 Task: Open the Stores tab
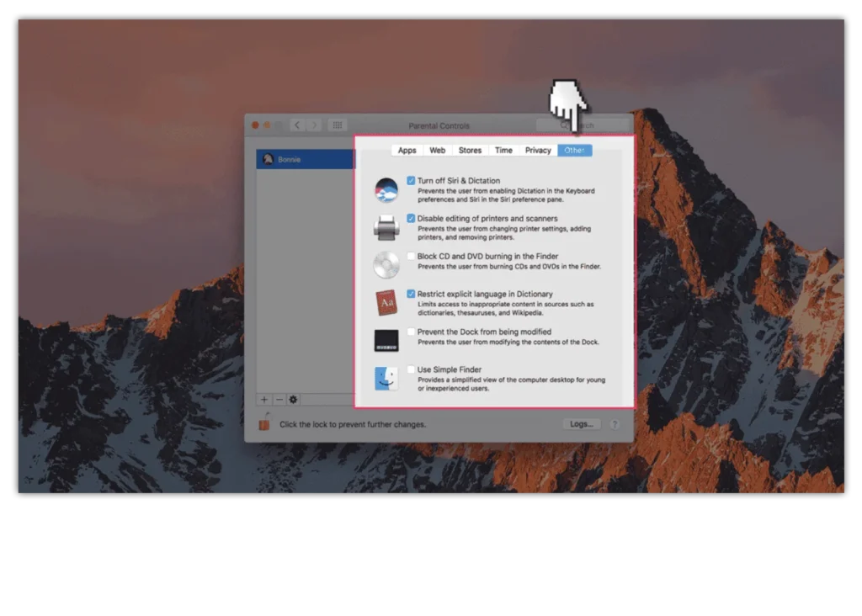coord(470,150)
